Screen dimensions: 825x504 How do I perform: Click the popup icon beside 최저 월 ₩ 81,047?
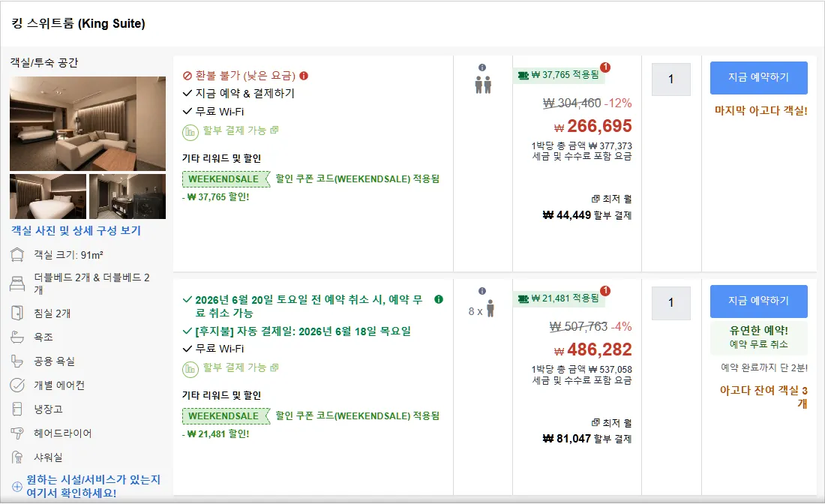coord(595,422)
